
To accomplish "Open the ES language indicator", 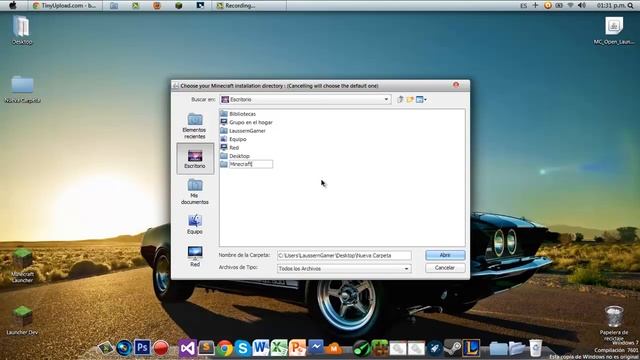I will (524, 6).
